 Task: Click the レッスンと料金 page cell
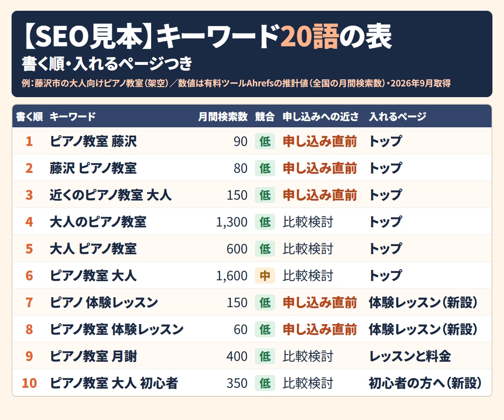click(x=410, y=356)
